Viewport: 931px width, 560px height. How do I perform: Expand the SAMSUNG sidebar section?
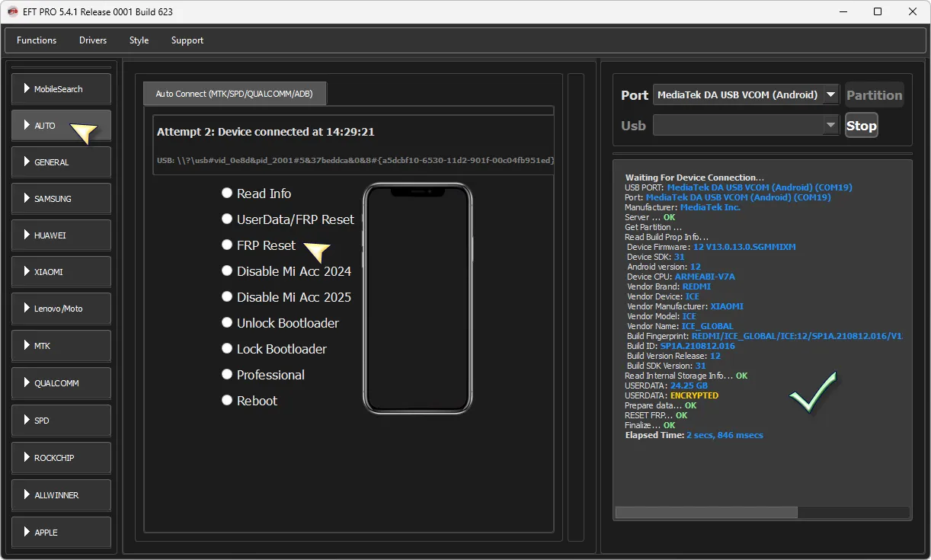pyautogui.click(x=62, y=199)
